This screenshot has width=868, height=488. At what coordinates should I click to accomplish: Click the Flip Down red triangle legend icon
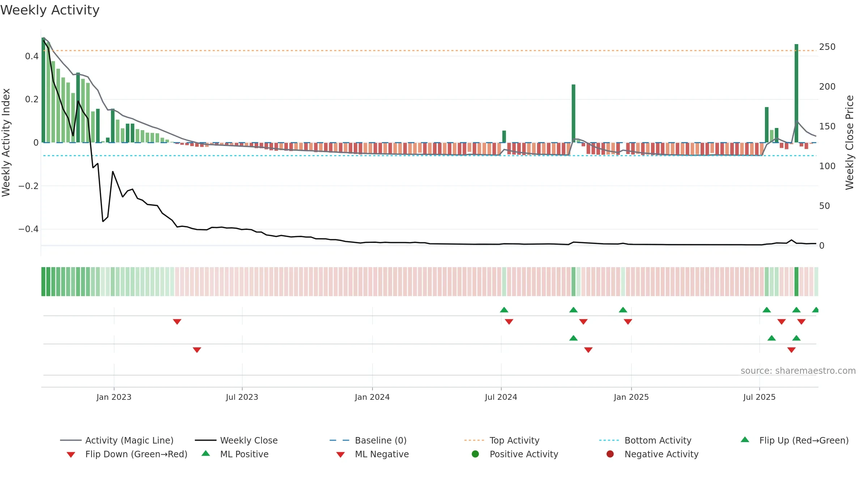tap(71, 455)
